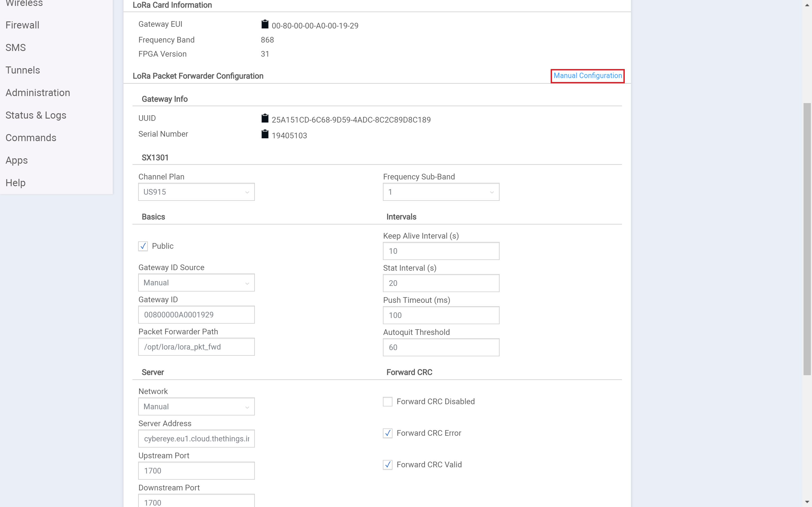This screenshot has width=812, height=507.
Task: Toggle the Public checkbox
Action: 143,246
